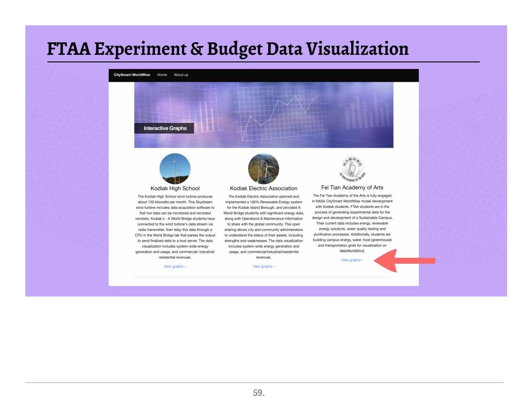The image size is (532, 411).
Task: Click the Kodiak High School heading
Action: click(175, 188)
